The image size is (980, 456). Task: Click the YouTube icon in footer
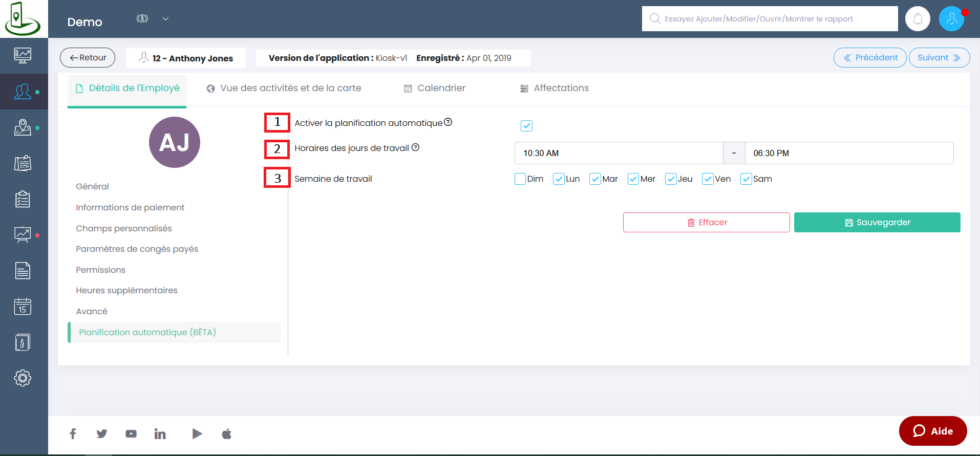click(131, 434)
